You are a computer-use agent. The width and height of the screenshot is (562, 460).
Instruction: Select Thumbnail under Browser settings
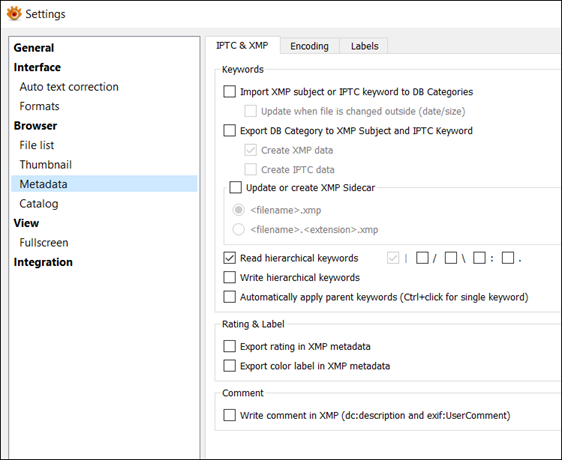tap(46, 165)
